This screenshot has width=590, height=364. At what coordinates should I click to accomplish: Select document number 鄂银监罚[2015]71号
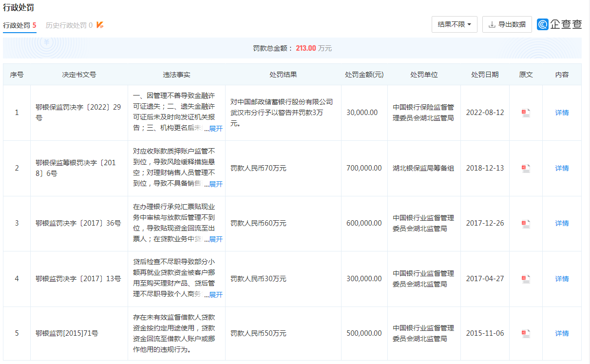pos(67,334)
